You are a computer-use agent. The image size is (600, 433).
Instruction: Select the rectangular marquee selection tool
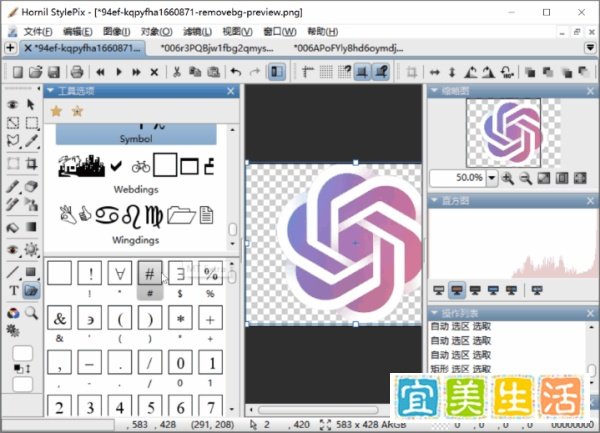point(32,123)
